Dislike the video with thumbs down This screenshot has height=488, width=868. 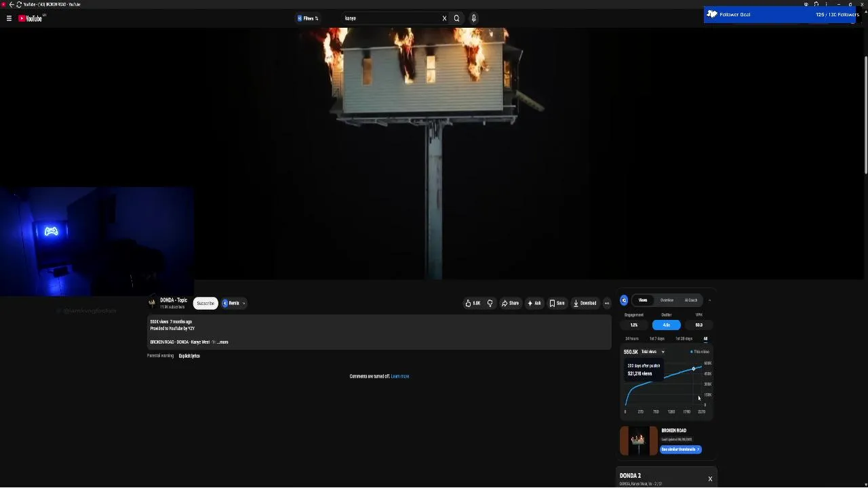coord(490,303)
